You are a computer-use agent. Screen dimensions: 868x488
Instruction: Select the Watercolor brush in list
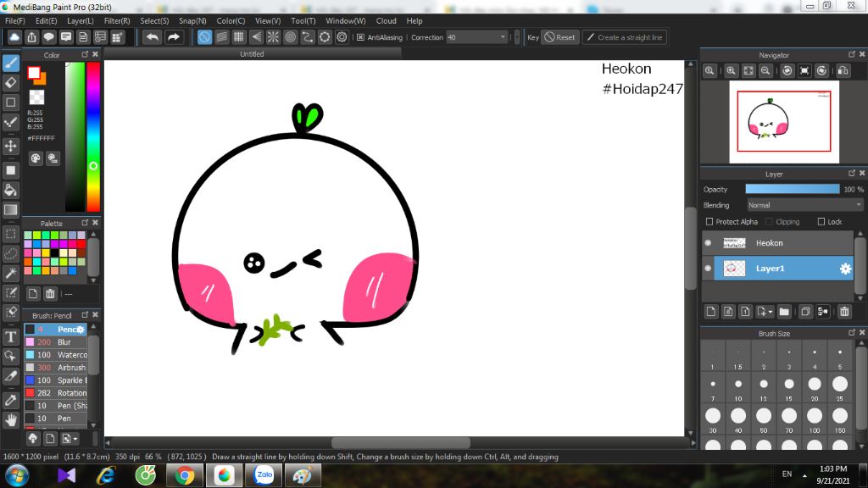[71, 355]
